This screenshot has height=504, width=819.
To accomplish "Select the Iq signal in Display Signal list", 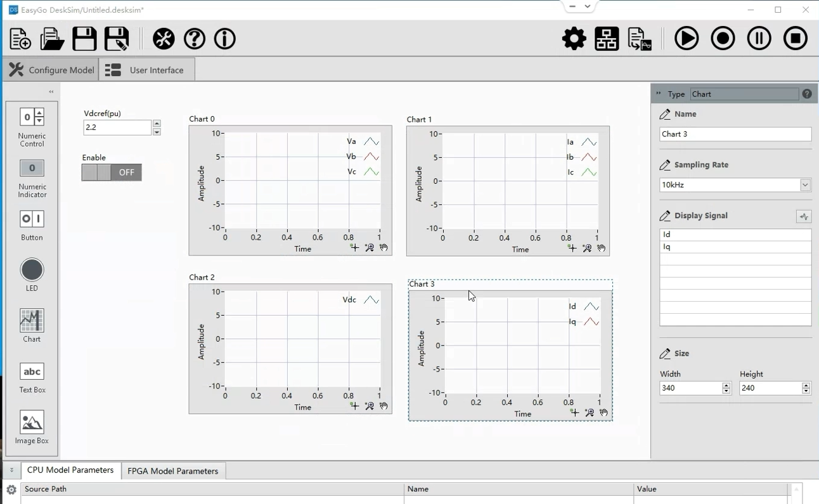I will pyautogui.click(x=735, y=247).
